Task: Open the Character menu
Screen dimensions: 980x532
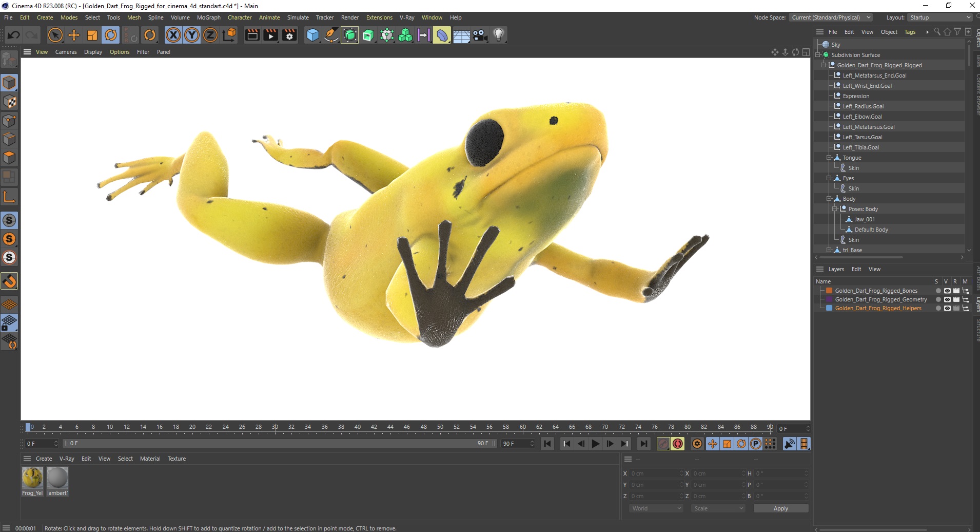Action: [x=240, y=17]
